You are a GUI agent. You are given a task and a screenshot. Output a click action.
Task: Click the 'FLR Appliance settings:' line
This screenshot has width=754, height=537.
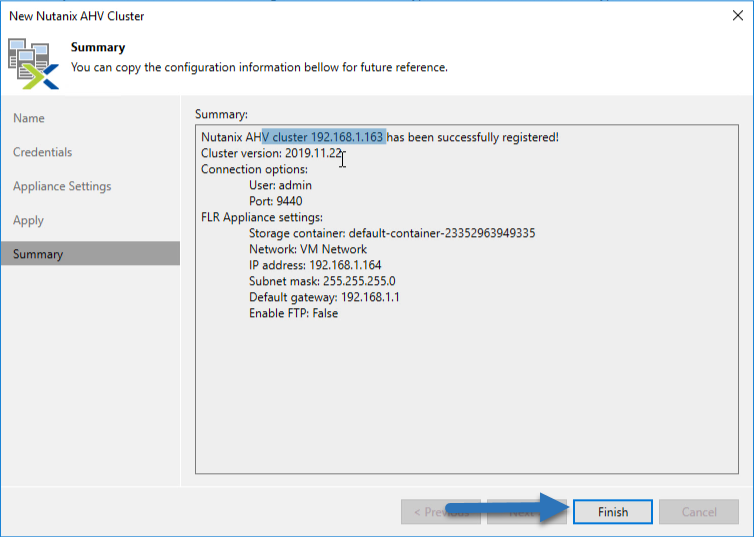pos(262,217)
